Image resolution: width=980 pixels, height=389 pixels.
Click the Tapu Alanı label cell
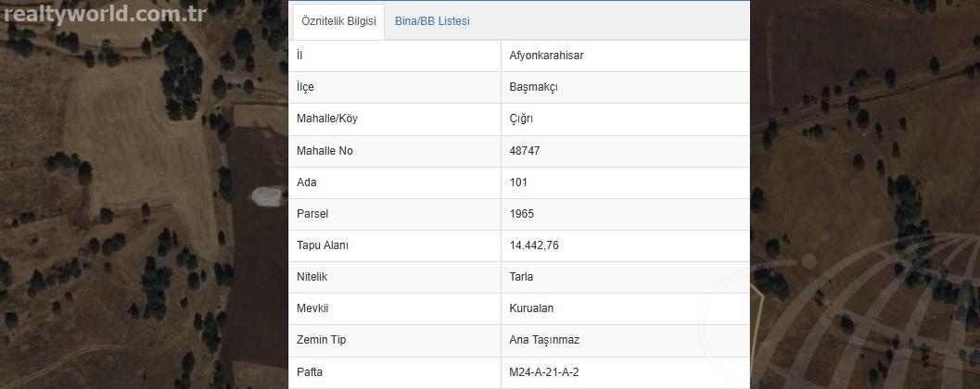(x=395, y=246)
